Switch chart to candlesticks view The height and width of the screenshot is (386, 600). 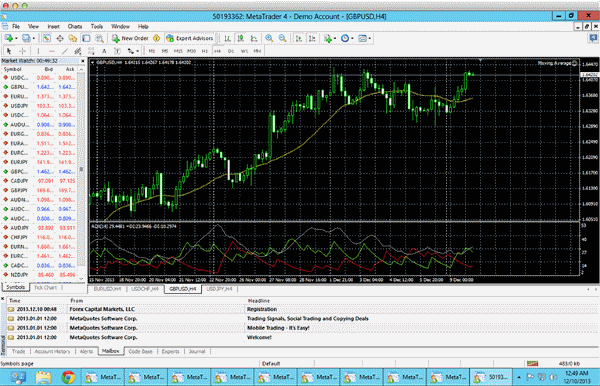point(241,38)
